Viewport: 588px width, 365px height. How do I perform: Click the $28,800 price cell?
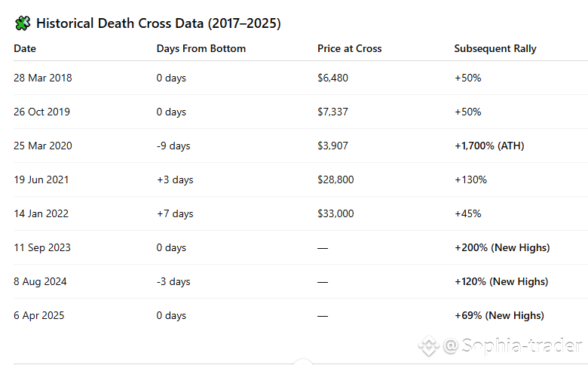coord(335,179)
